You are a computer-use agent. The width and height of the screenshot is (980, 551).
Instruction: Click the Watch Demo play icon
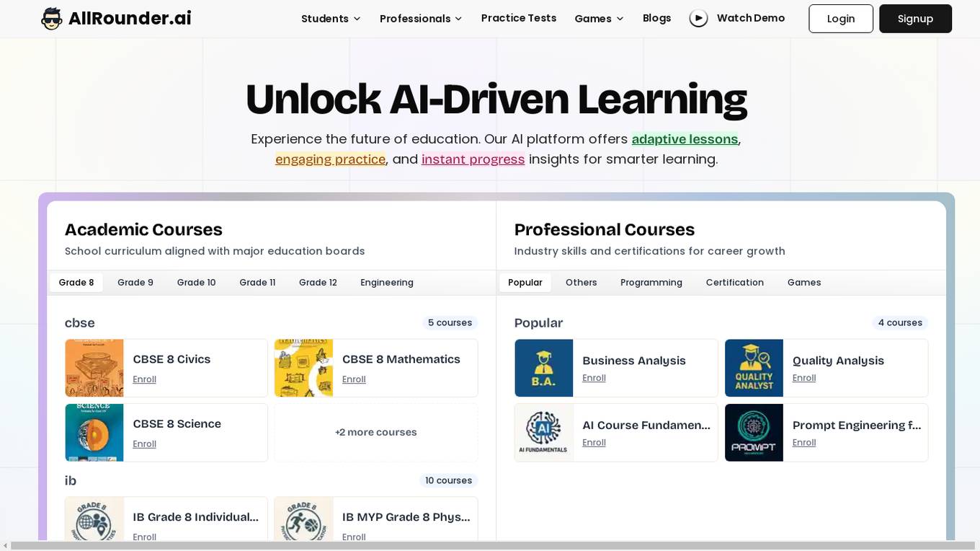pos(698,19)
